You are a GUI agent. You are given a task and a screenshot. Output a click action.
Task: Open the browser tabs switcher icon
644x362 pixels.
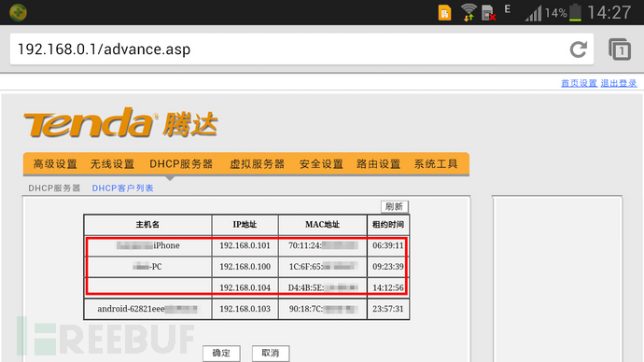620,49
